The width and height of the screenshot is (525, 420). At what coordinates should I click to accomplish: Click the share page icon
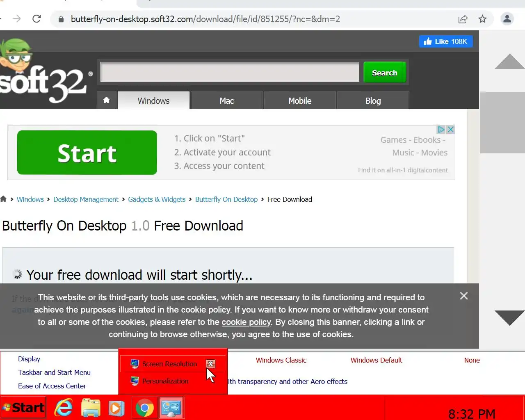[463, 19]
